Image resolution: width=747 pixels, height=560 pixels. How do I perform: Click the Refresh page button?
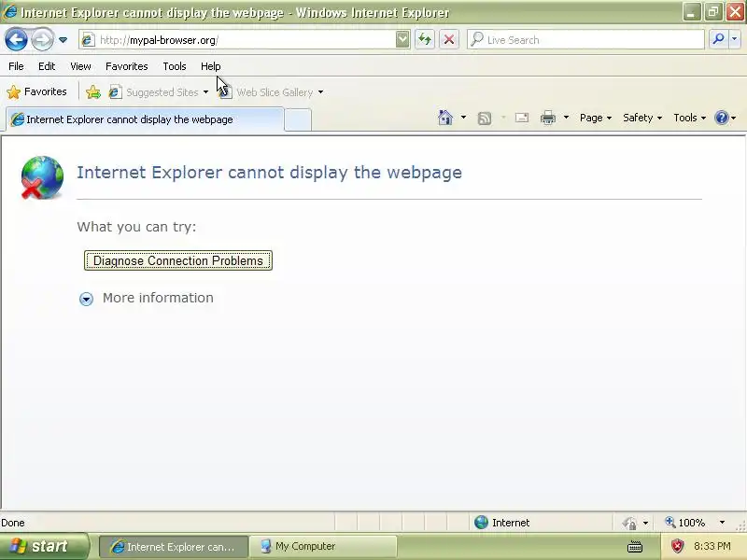click(425, 39)
